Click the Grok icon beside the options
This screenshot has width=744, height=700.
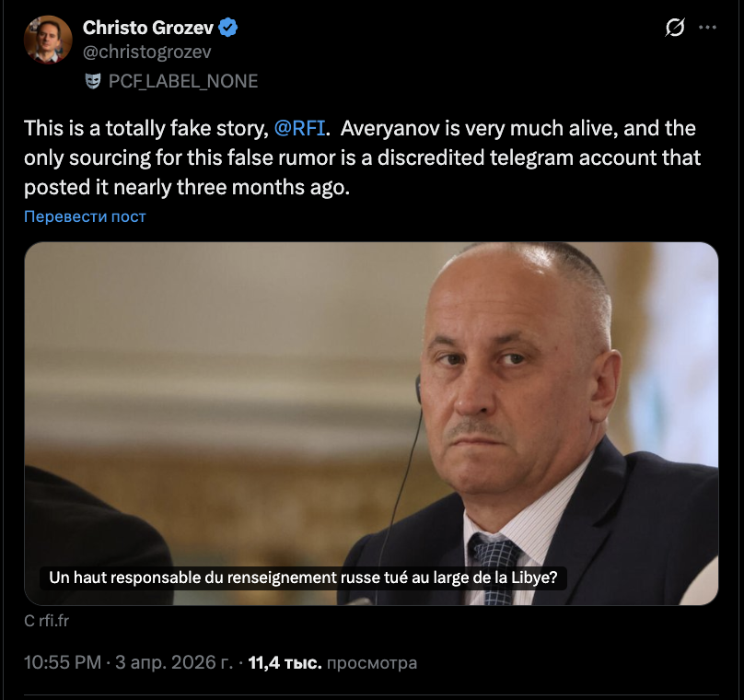point(674,29)
